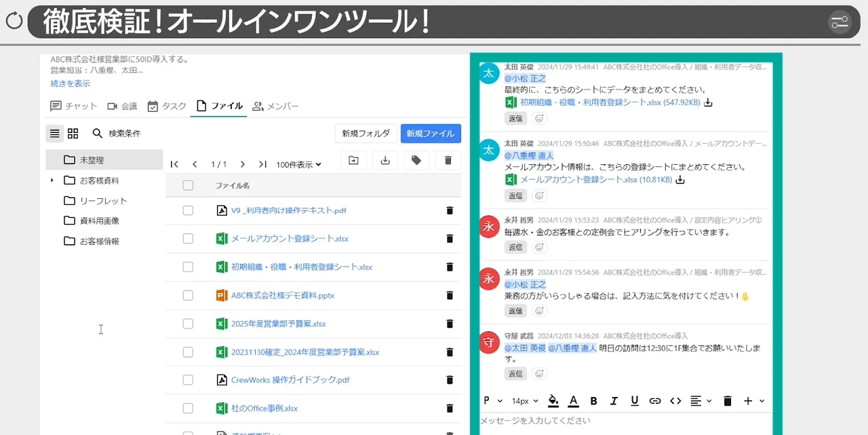The width and height of the screenshot is (868, 435).
Task: Select the tag icon in the file toolbar
Action: pyautogui.click(x=416, y=159)
